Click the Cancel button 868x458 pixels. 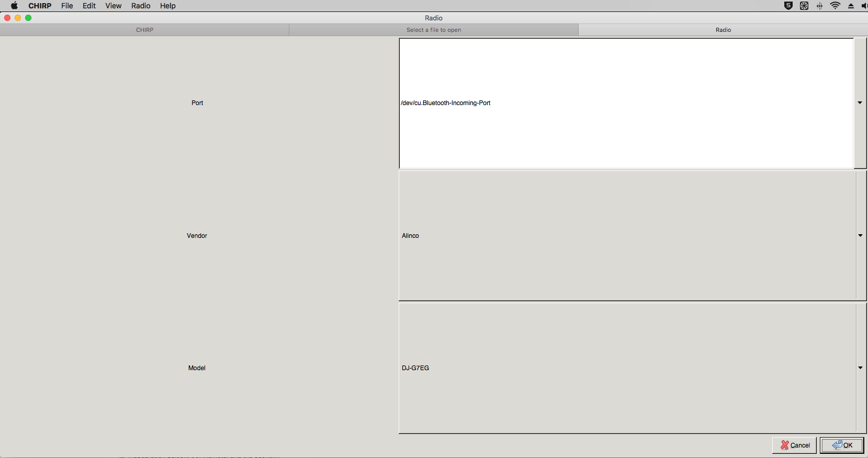[794, 445]
